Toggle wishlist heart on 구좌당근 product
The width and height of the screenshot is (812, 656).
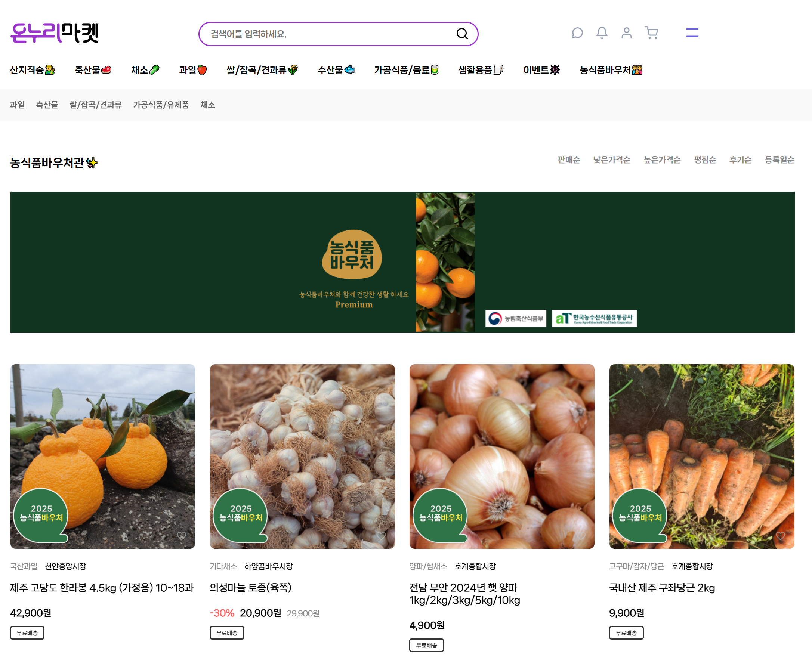tap(781, 536)
